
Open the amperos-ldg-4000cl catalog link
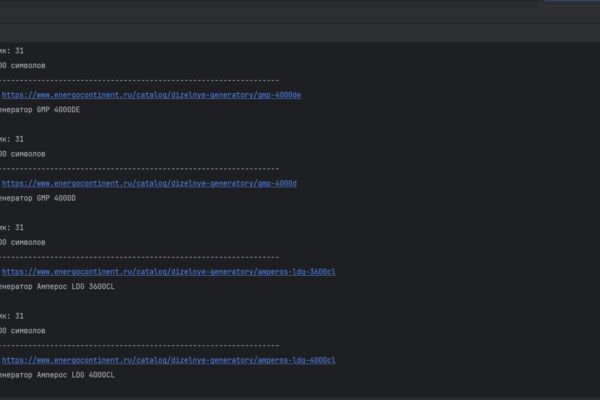[x=168, y=360]
